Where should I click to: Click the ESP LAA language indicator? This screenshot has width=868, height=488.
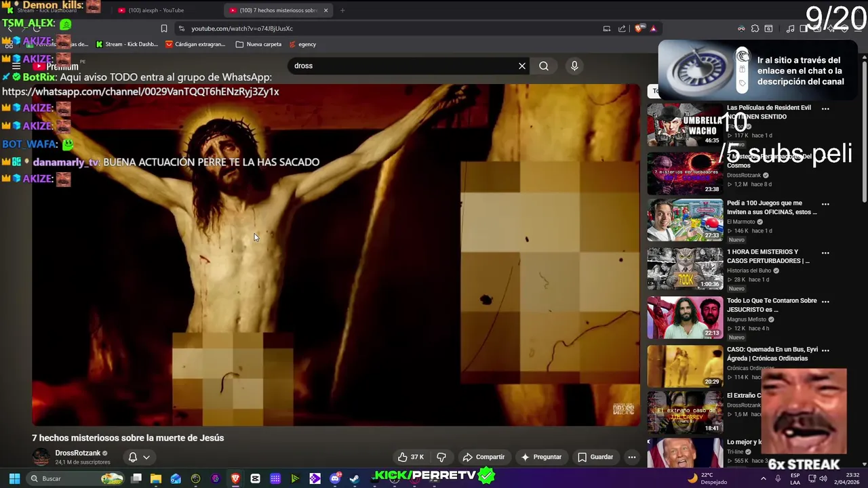[795, 479]
